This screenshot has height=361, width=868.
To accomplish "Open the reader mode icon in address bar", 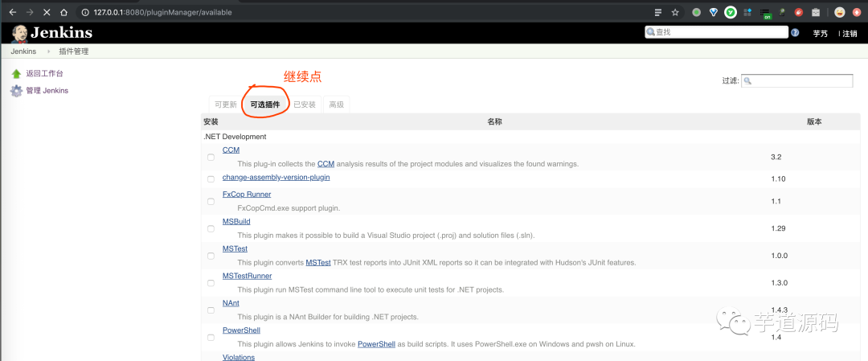I will pos(657,12).
